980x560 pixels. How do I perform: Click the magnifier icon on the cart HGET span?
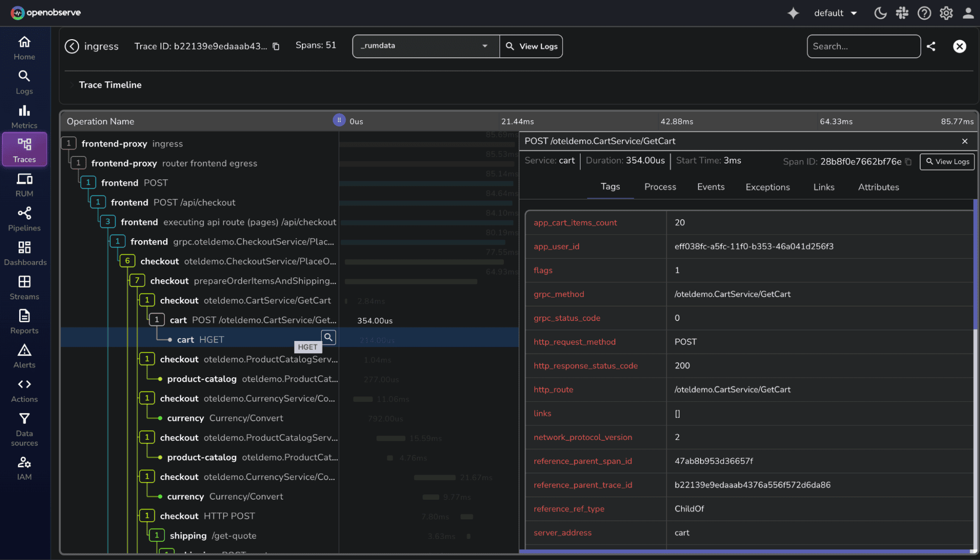click(328, 337)
